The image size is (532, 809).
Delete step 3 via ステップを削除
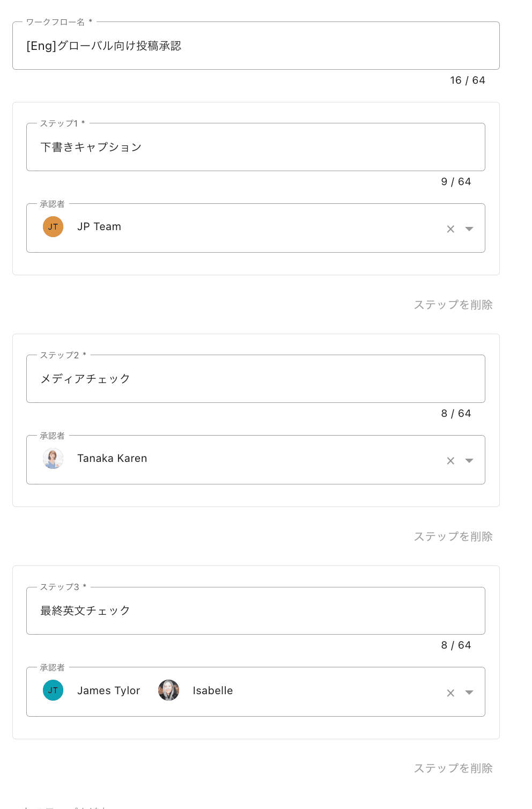pos(453,768)
